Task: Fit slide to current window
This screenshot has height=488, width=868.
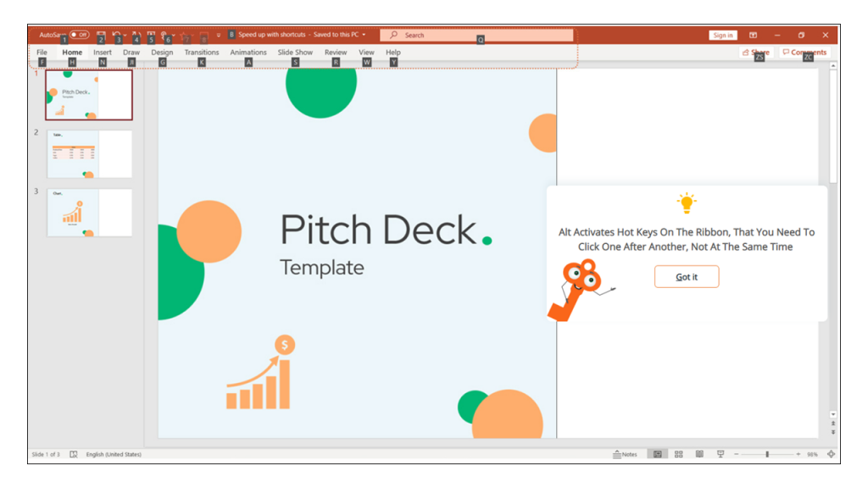Action: (x=832, y=454)
